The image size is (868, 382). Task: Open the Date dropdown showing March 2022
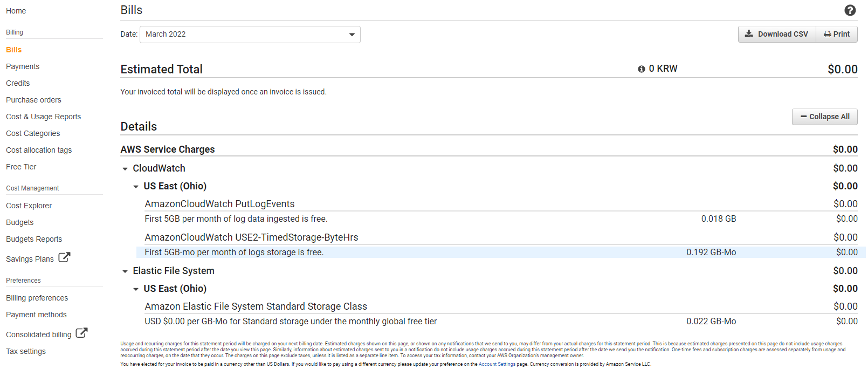tap(250, 35)
